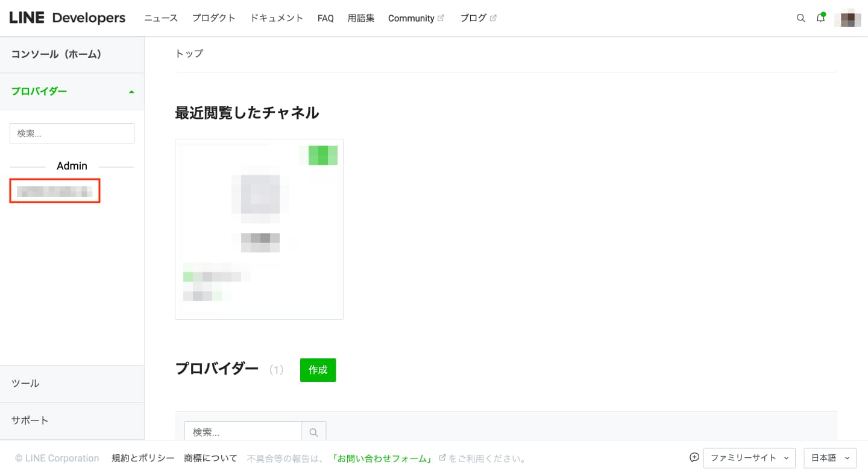Click the 最近閲覧したチャネル heading
This screenshot has height=476, width=868.
247,113
